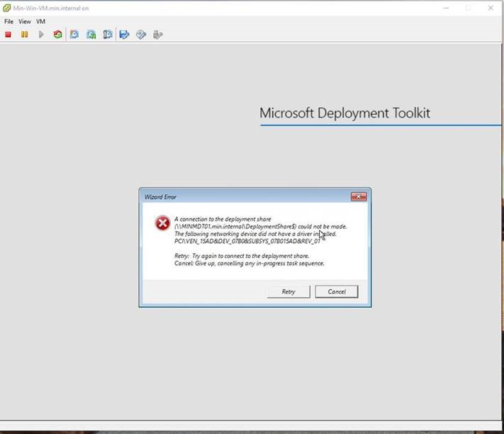Click the USB device connect toolbar icon

(x=158, y=35)
